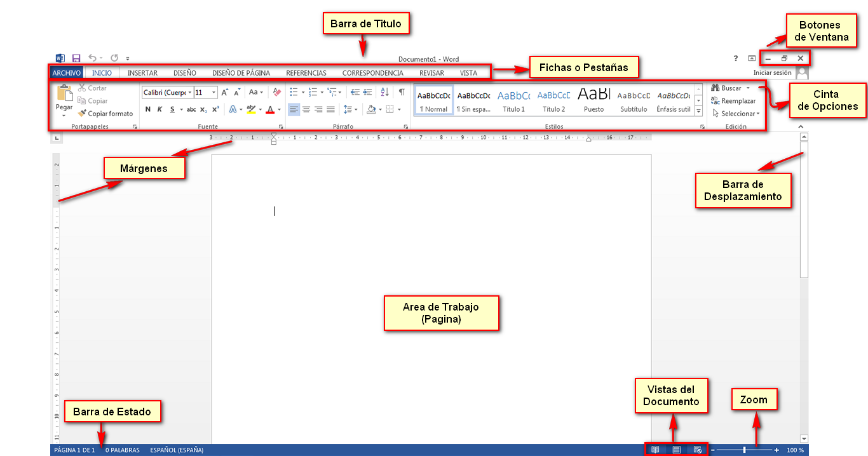
Task: Click the paragraph shading paint bucket
Action: click(x=372, y=109)
